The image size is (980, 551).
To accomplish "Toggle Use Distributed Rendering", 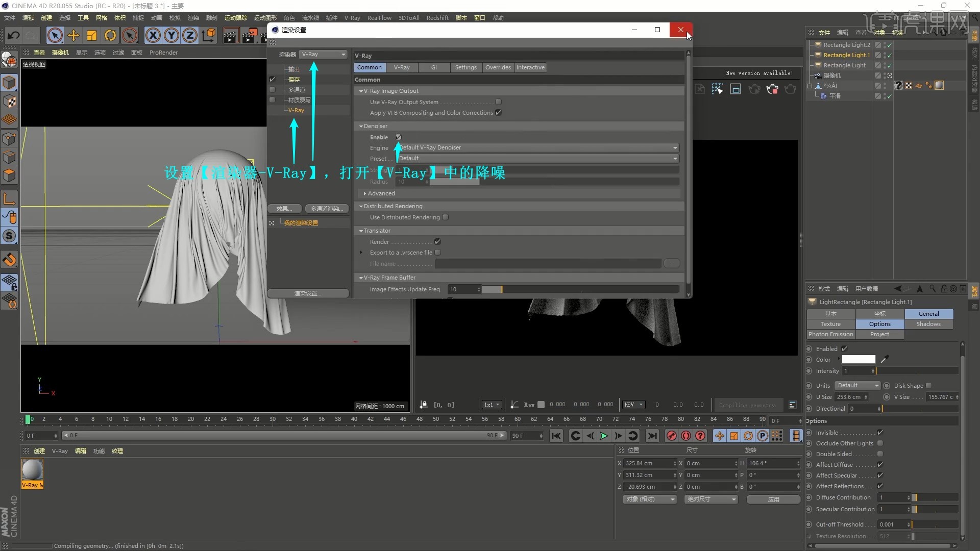I will tap(445, 217).
